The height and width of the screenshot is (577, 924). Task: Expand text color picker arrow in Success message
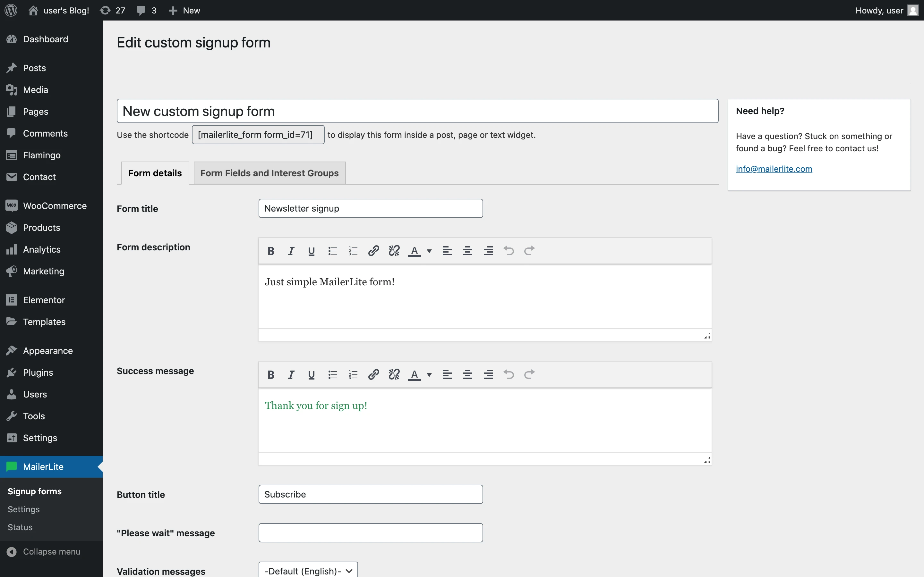[429, 374]
